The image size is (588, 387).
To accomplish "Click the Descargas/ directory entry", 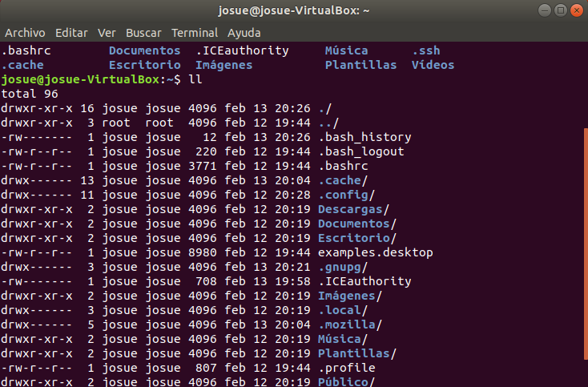I will coord(353,209).
